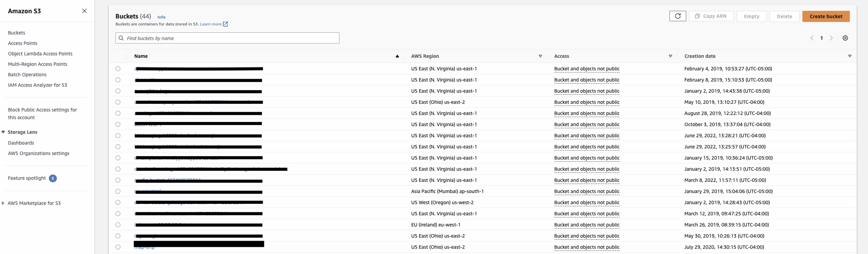
Task: Expand AWS Marketplace for S3 section
Action: [x=3, y=203]
